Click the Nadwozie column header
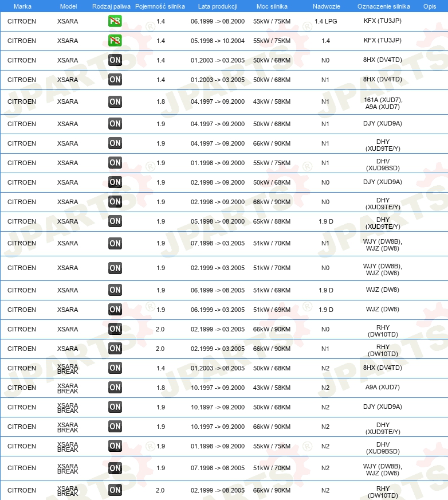This screenshot has width=448, height=500. 327,6
